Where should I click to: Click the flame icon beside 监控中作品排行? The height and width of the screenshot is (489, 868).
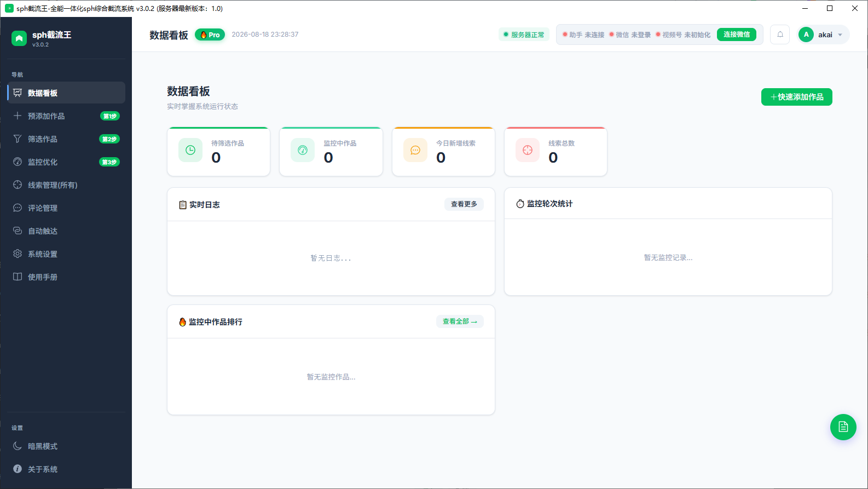click(183, 322)
